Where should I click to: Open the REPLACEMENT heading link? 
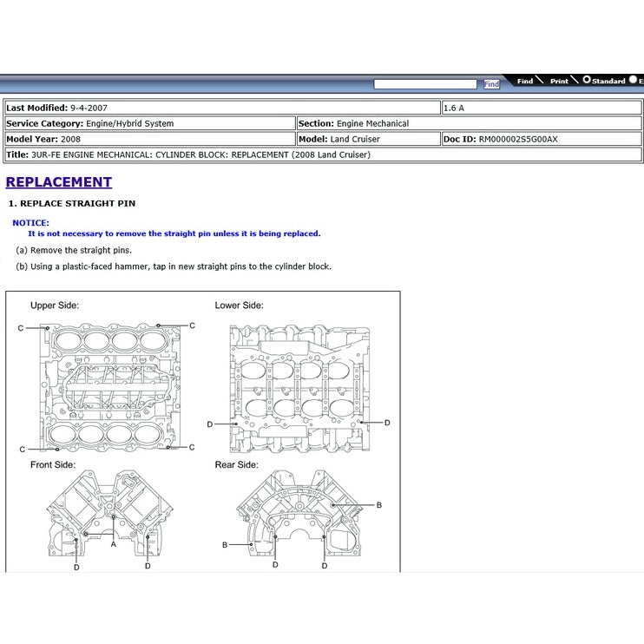[x=59, y=182]
